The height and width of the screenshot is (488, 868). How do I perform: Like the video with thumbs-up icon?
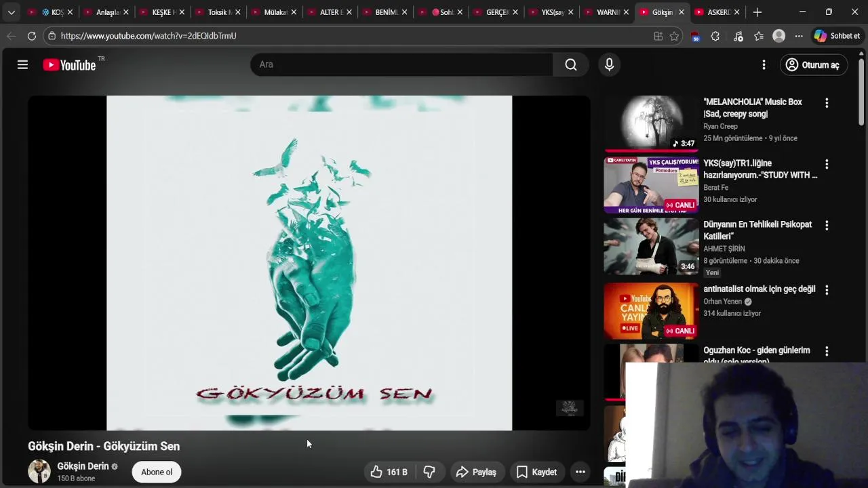(389, 472)
